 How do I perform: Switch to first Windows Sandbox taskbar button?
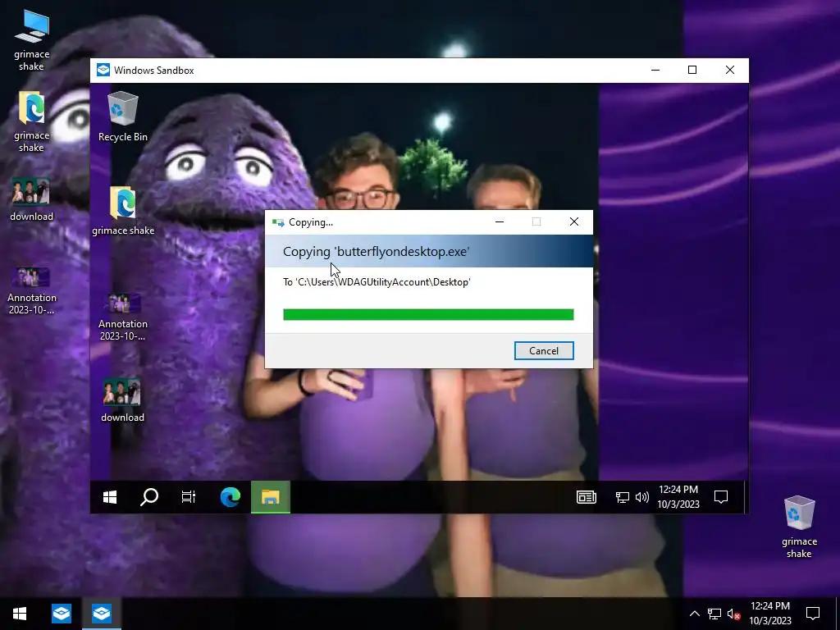coord(61,614)
